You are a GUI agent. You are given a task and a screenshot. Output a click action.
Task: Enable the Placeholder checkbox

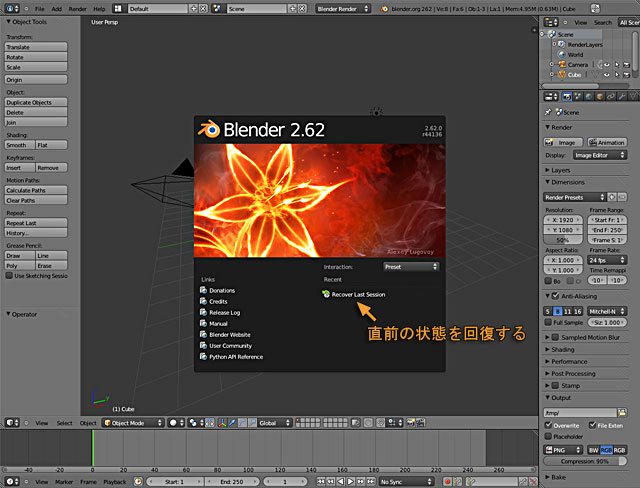(x=549, y=436)
